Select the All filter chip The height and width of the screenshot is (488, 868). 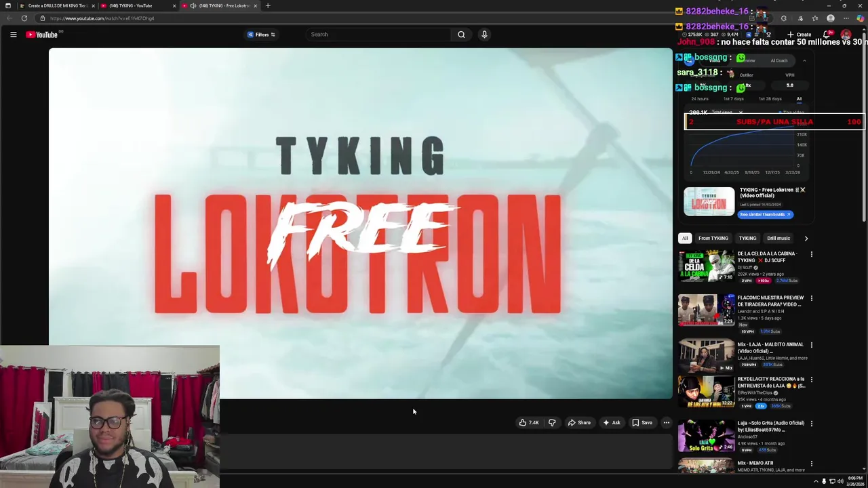click(685, 239)
